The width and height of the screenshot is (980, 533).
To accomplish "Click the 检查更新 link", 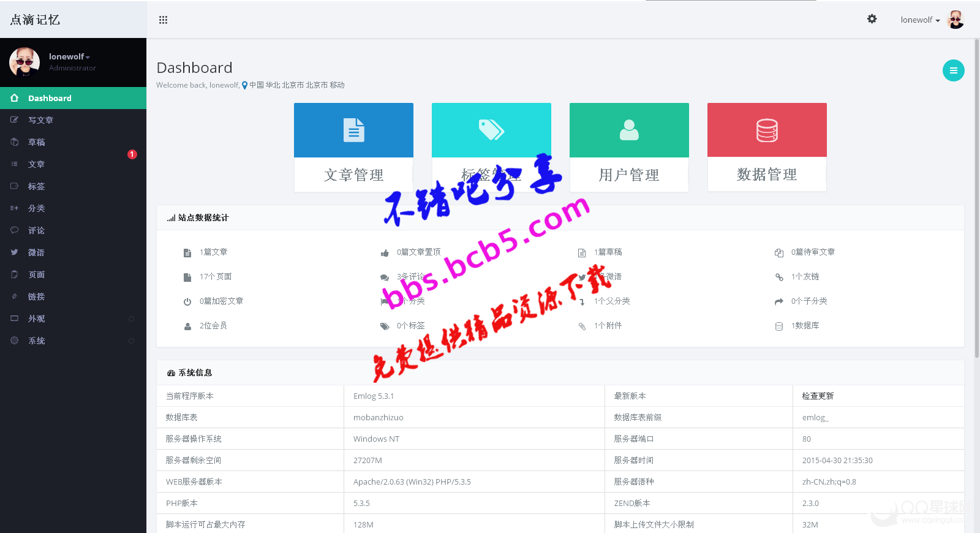I will click(818, 396).
